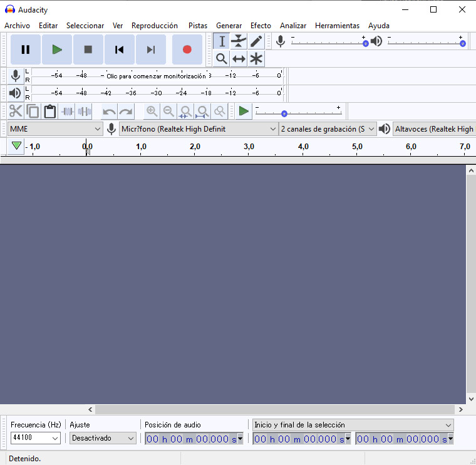
Task: Select the Draw pencil tool
Action: 256,41
